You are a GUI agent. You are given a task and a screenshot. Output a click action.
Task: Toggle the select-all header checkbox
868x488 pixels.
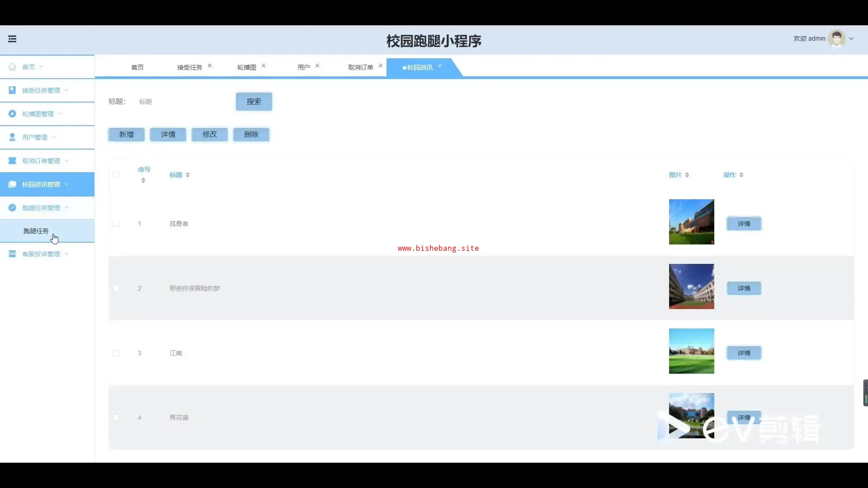116,175
